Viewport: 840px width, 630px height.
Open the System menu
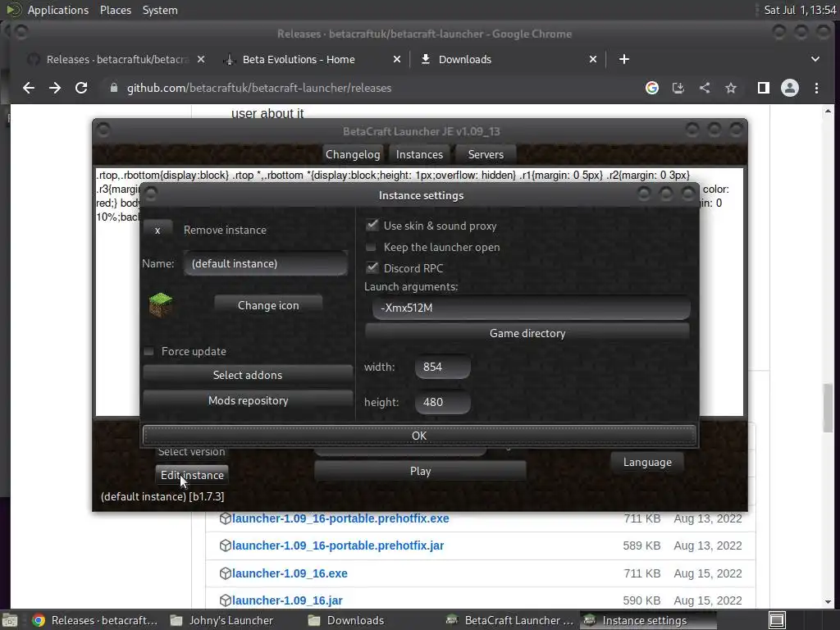[160, 10]
